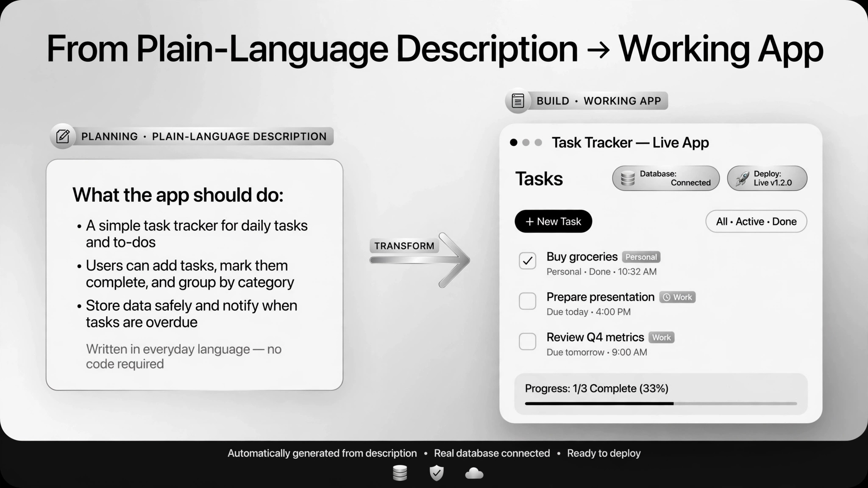Check the Review Q4 metrics checkbox
The image size is (868, 488).
[528, 341]
